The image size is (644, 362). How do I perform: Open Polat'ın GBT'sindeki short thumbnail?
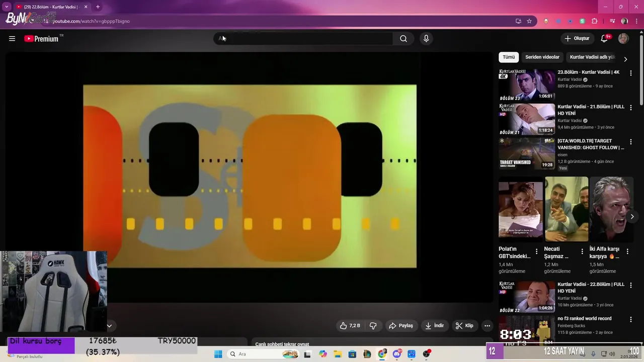pyautogui.click(x=521, y=209)
